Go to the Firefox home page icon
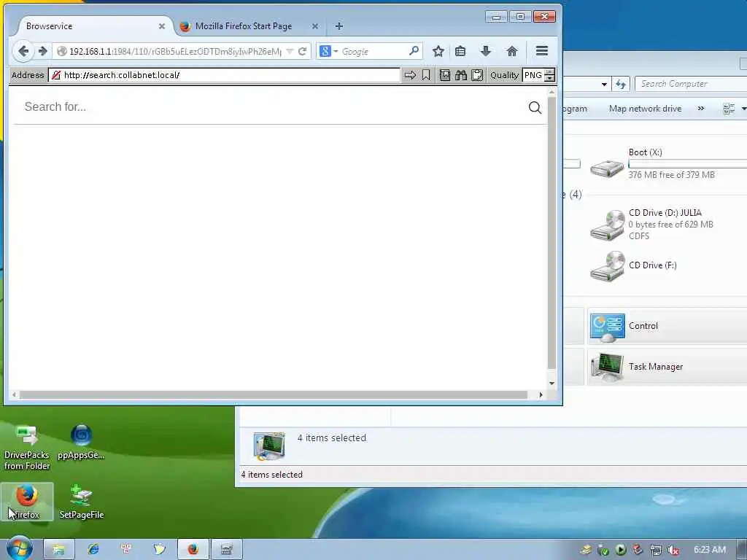The width and height of the screenshot is (747, 560). (x=511, y=51)
